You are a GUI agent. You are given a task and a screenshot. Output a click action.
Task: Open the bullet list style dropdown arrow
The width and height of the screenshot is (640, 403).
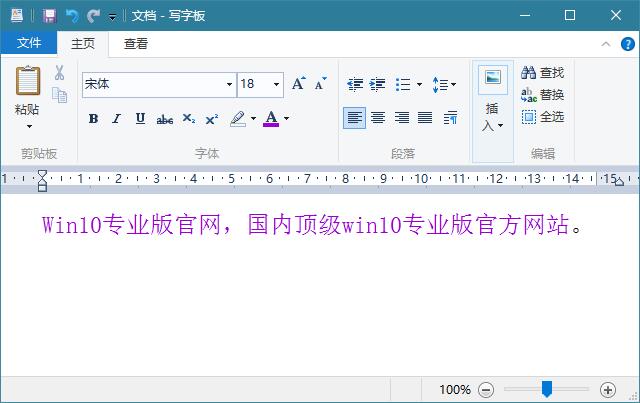[419, 85]
